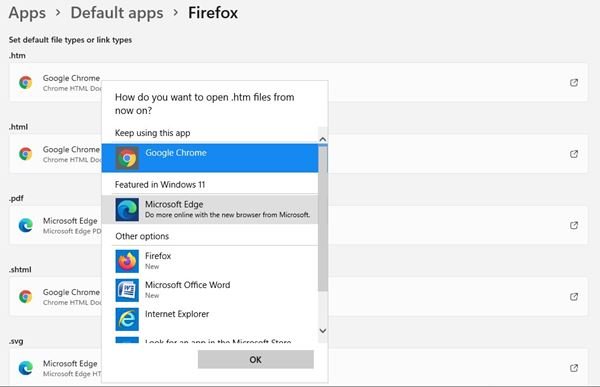Click the dialog scrollbar down arrow
Viewport: 600px width, 387px height.
pyautogui.click(x=323, y=330)
